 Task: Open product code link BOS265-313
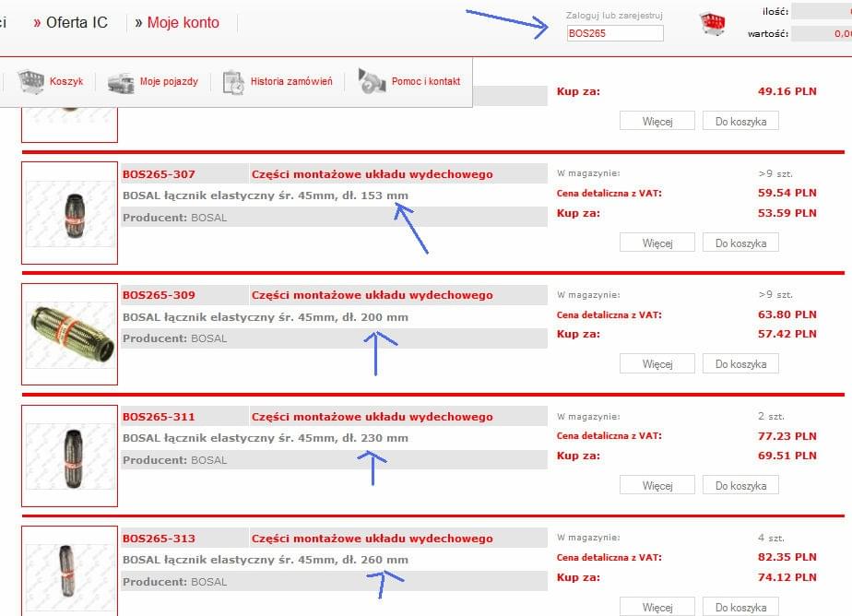(x=159, y=539)
